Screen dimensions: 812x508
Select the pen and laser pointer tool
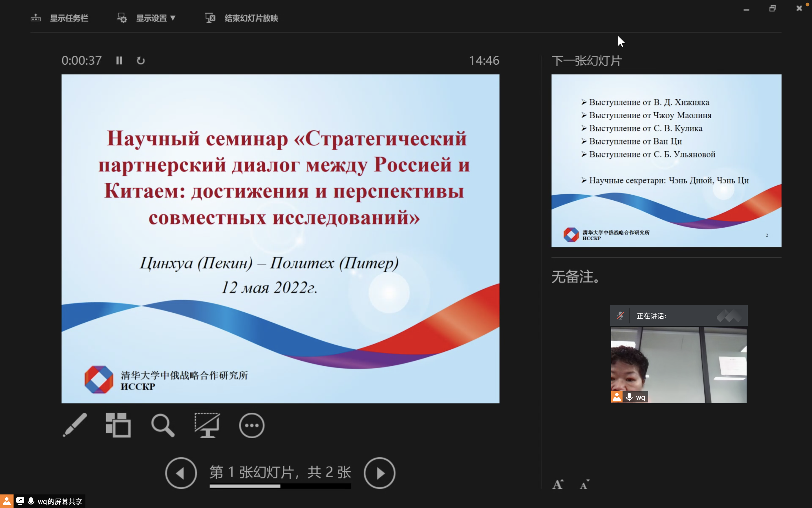[x=75, y=425]
